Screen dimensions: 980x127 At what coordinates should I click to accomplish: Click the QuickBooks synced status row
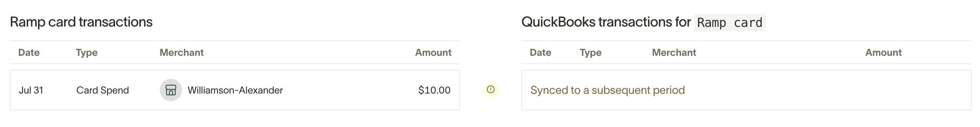coord(746,90)
